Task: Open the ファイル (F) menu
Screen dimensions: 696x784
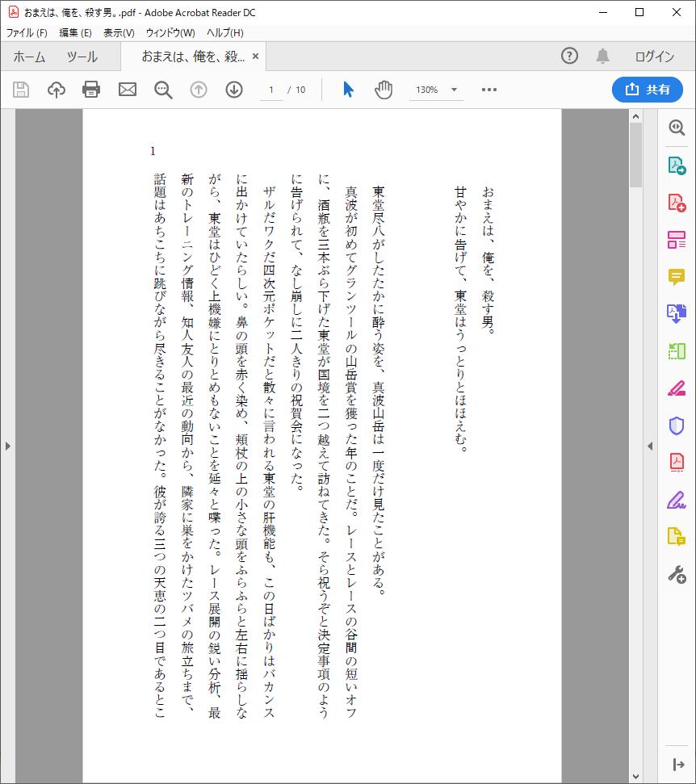Action: pyautogui.click(x=27, y=32)
